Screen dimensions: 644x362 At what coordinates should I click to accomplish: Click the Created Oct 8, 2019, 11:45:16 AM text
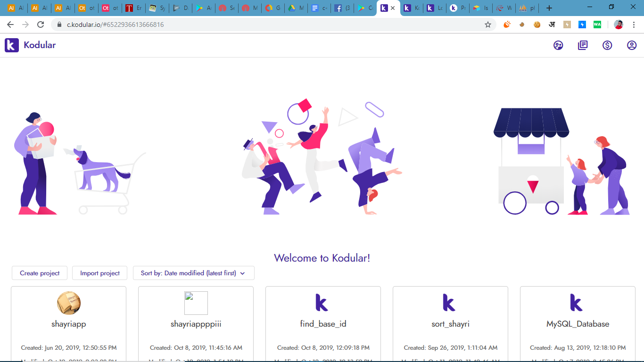196,348
